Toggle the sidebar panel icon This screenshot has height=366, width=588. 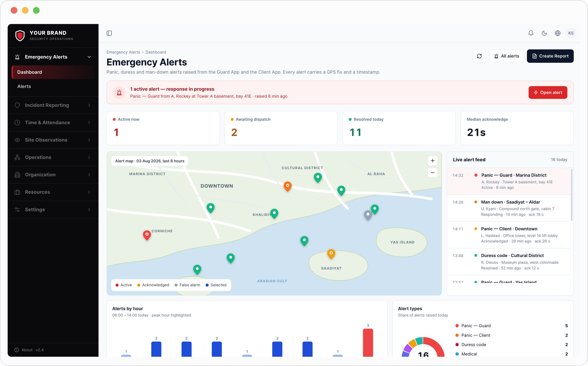click(x=109, y=33)
